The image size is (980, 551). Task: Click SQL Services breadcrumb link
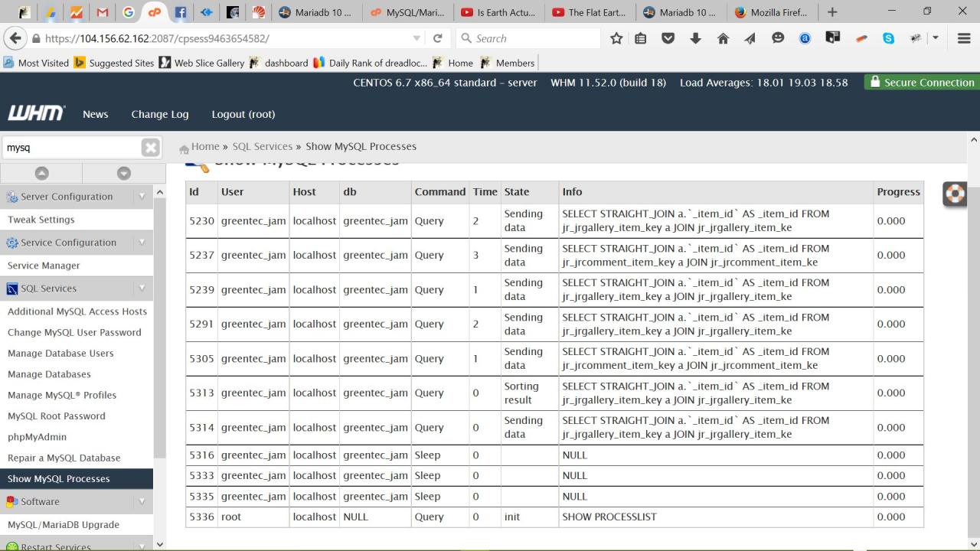tap(262, 146)
